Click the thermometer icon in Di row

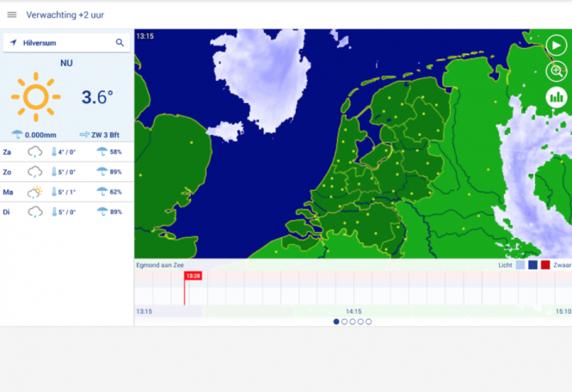[54, 211]
